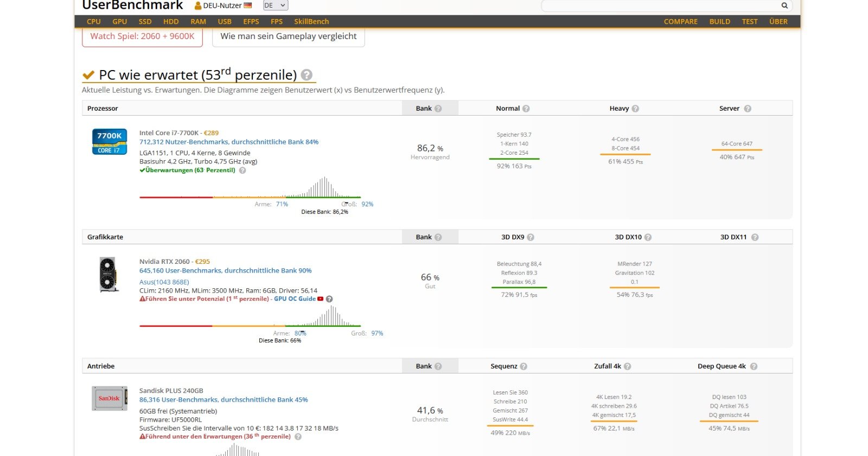
Task: Click the Groß 92% value on CPU chart
Action: coord(367,204)
